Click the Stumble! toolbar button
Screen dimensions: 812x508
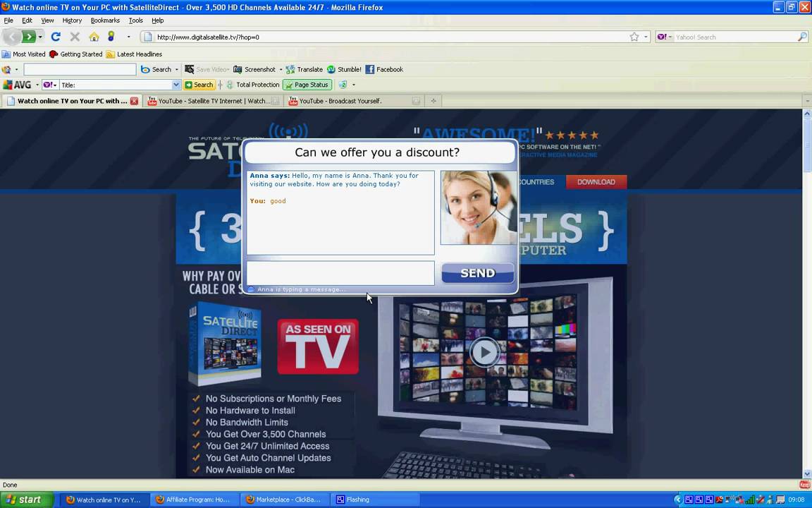345,69
